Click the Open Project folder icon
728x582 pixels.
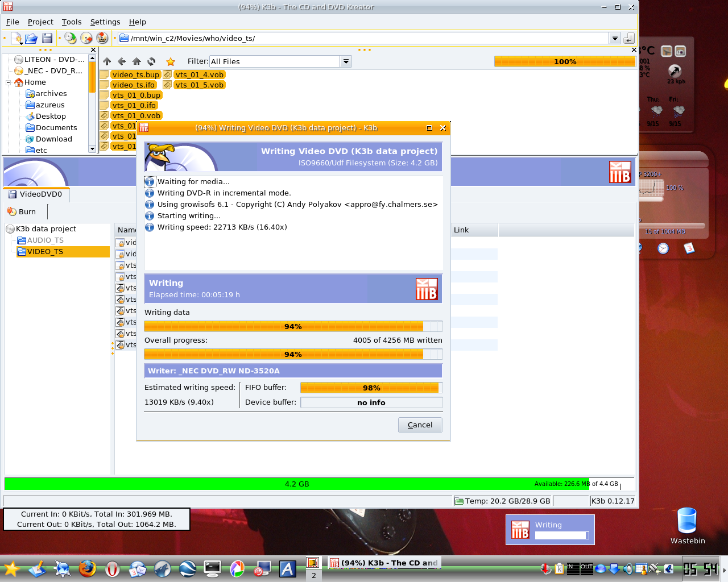[31, 38]
